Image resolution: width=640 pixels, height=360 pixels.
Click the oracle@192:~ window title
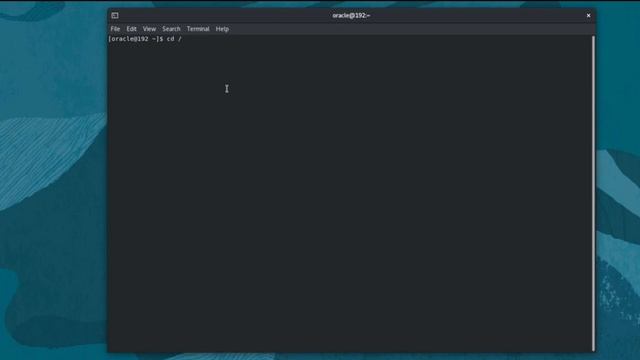pos(351,16)
